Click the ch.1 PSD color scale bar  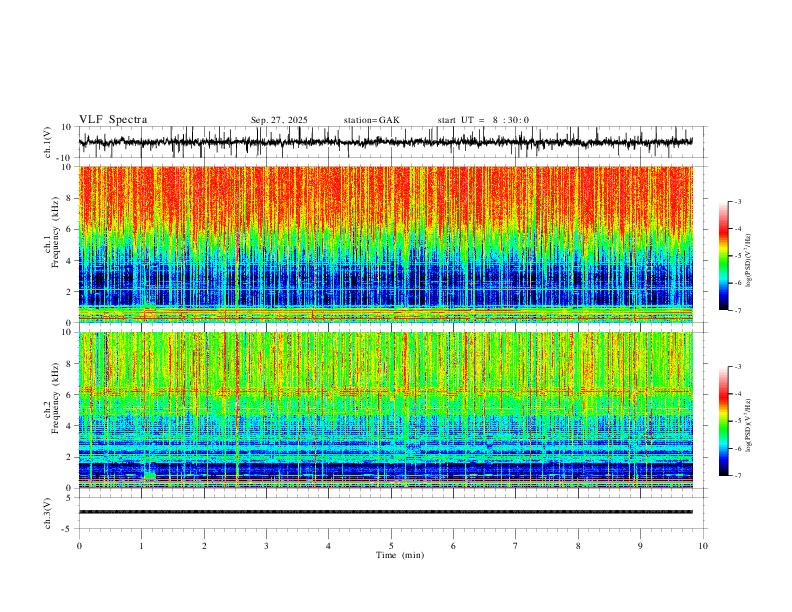click(724, 256)
